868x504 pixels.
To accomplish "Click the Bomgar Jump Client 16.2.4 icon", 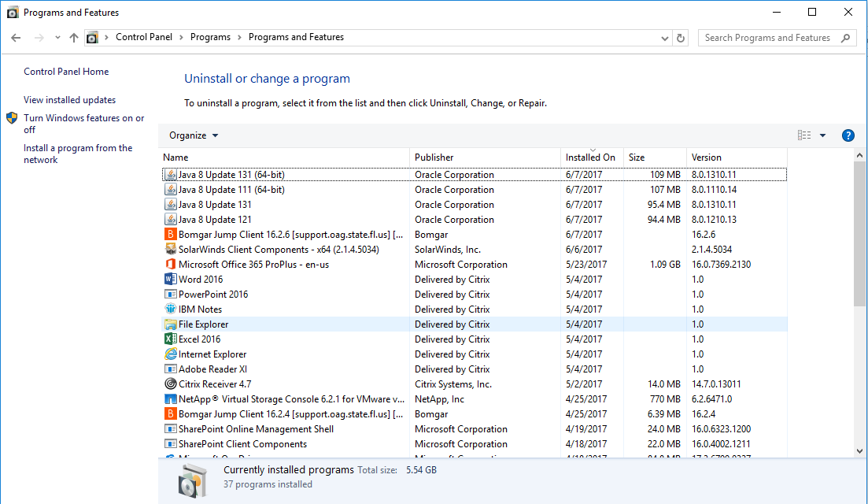I will click(171, 413).
